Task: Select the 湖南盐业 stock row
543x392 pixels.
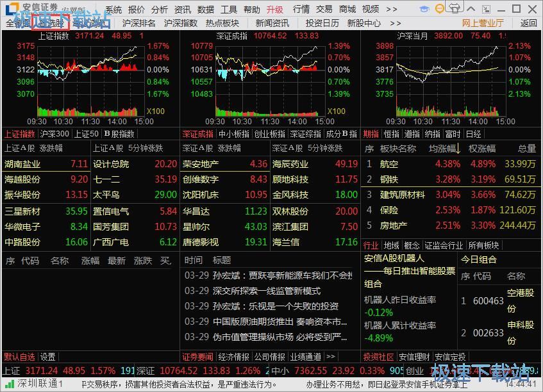Action: pyautogui.click(x=46, y=164)
